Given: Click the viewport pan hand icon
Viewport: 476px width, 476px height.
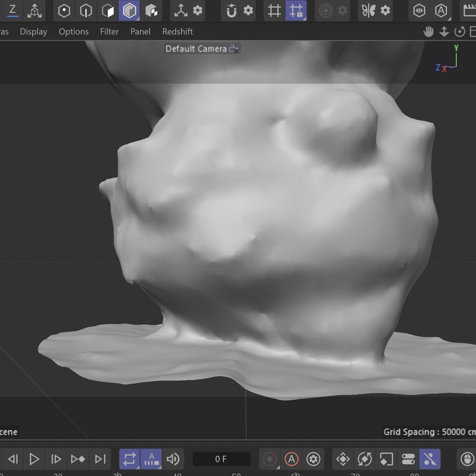Looking at the screenshot, I should 428,32.
